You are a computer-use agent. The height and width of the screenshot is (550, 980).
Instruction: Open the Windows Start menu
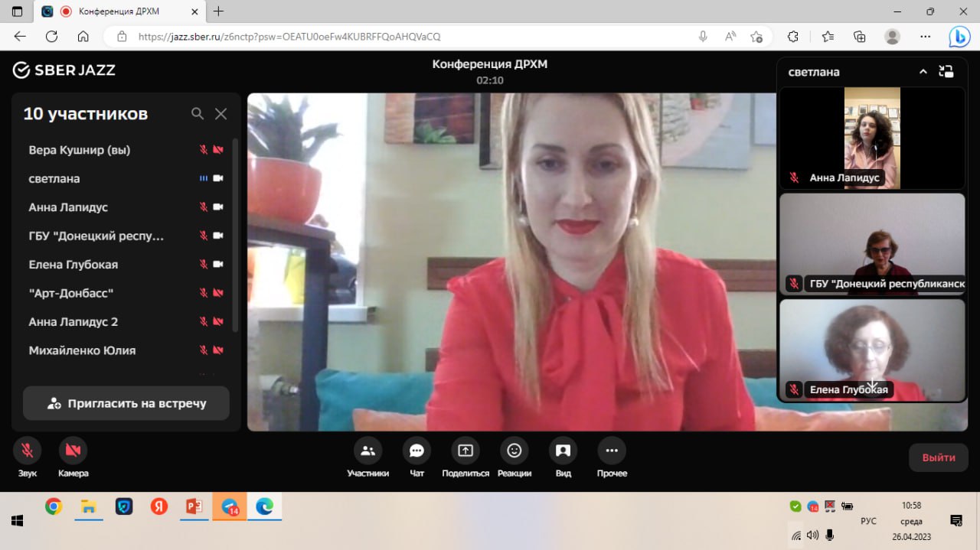click(17, 521)
